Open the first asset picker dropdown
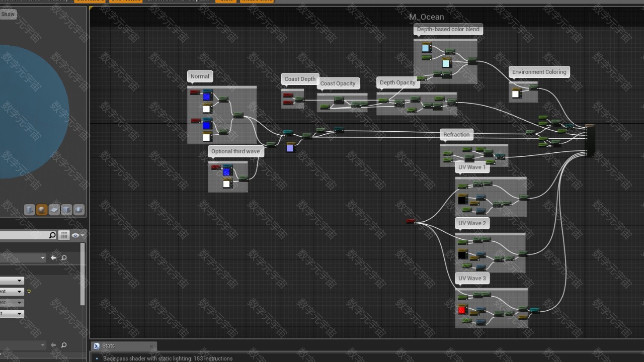 pos(23,258)
